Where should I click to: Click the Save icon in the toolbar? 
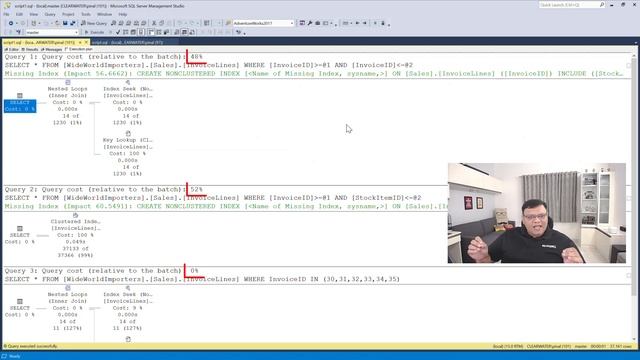65,23
